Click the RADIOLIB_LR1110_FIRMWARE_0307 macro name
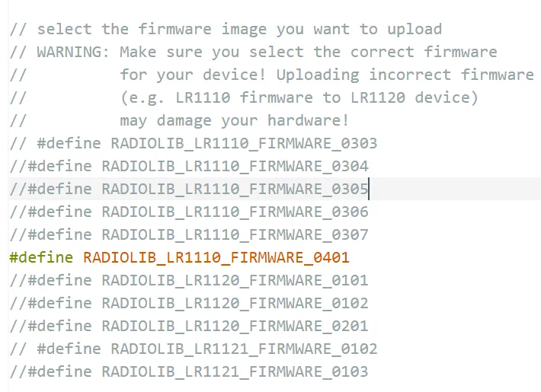Image resolution: width=541 pixels, height=392 pixels. [235, 234]
